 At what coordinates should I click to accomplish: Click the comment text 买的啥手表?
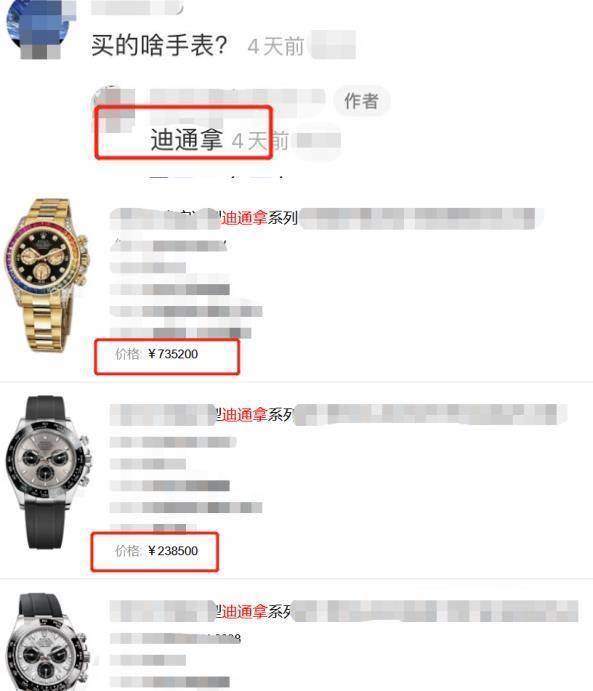(159, 45)
